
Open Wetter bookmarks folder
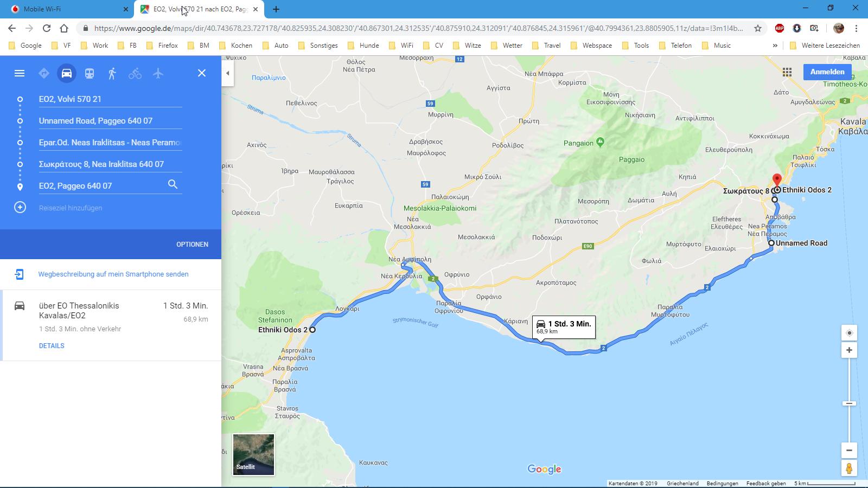506,46
